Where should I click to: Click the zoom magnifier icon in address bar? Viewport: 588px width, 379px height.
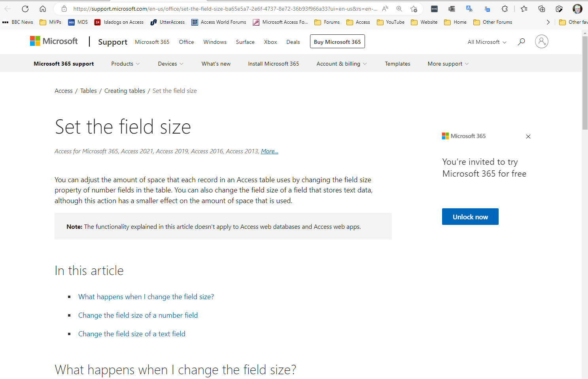[399, 9]
